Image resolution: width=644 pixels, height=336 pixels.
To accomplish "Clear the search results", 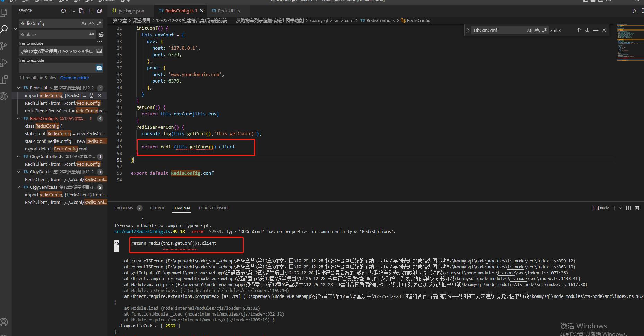I will [72, 11].
